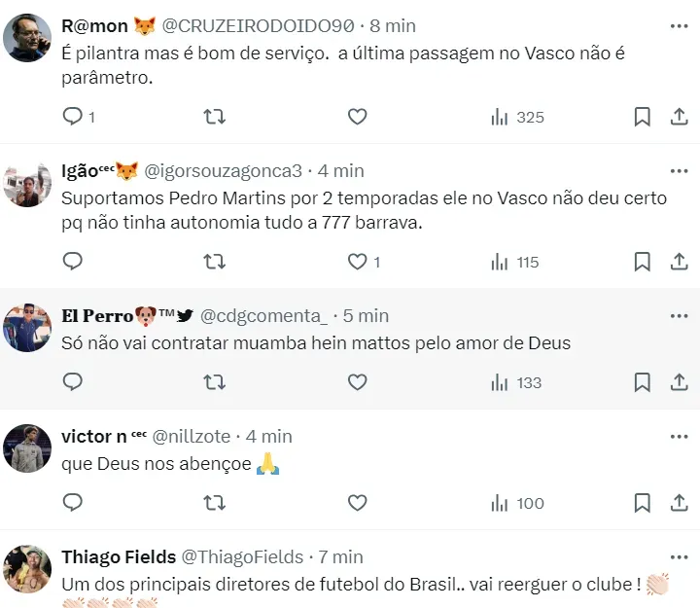
Task: Click the @nillzote handle
Action: coord(202,437)
